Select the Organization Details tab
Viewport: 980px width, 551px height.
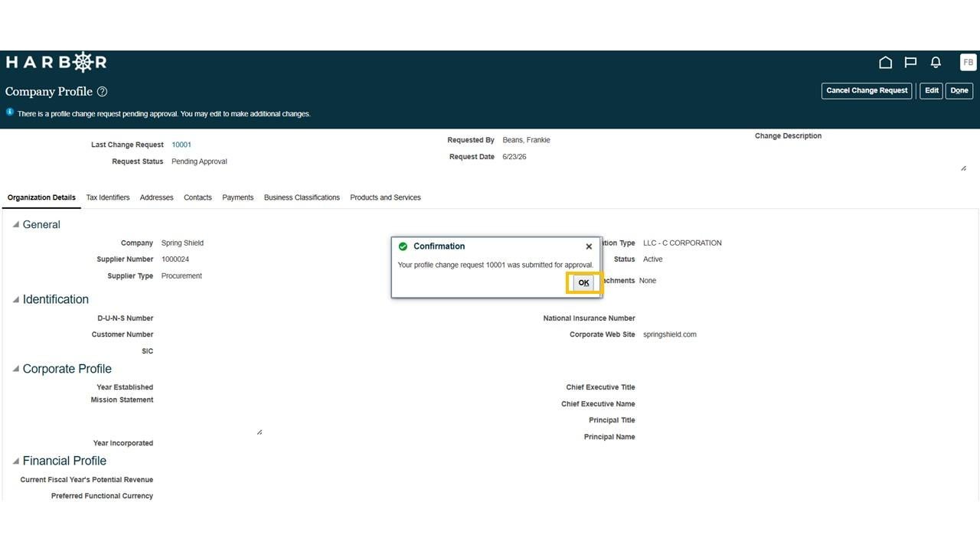pos(41,197)
